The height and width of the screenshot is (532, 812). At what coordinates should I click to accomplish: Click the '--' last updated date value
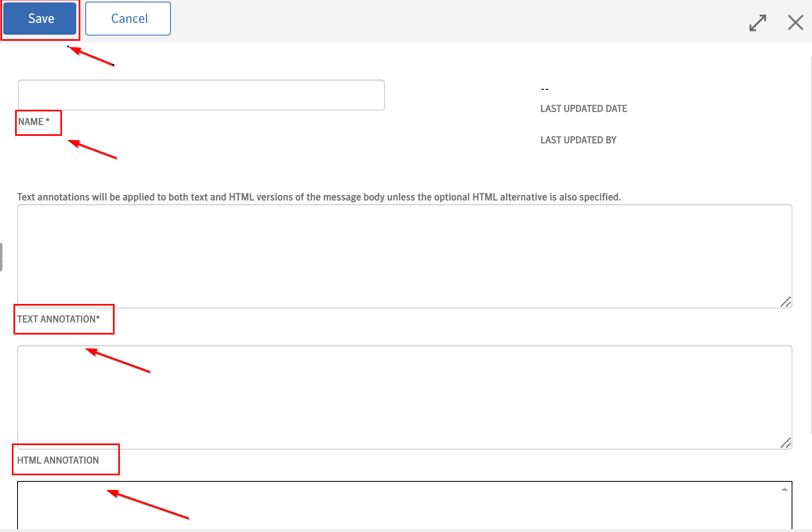pos(544,89)
